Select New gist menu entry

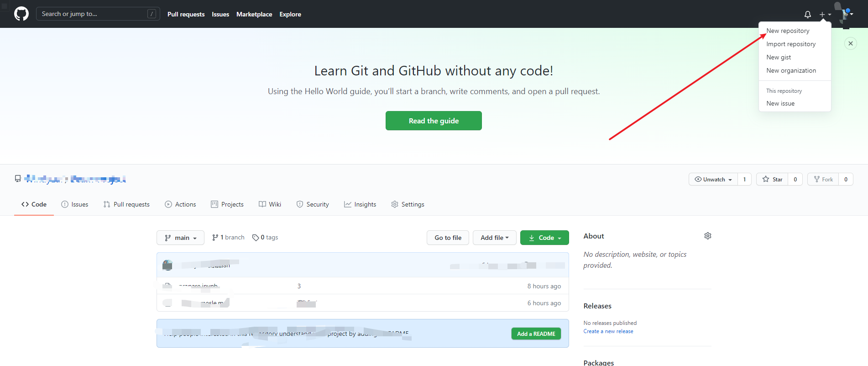795,57
